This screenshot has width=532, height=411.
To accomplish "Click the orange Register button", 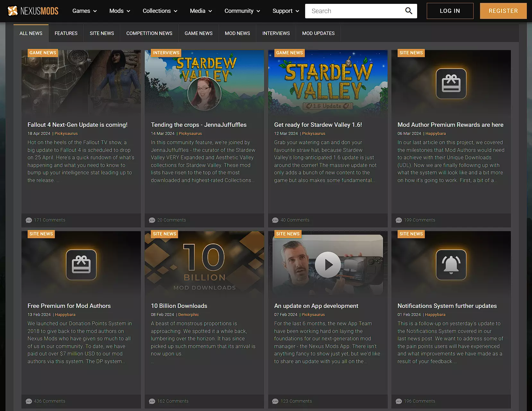I will click(x=503, y=11).
